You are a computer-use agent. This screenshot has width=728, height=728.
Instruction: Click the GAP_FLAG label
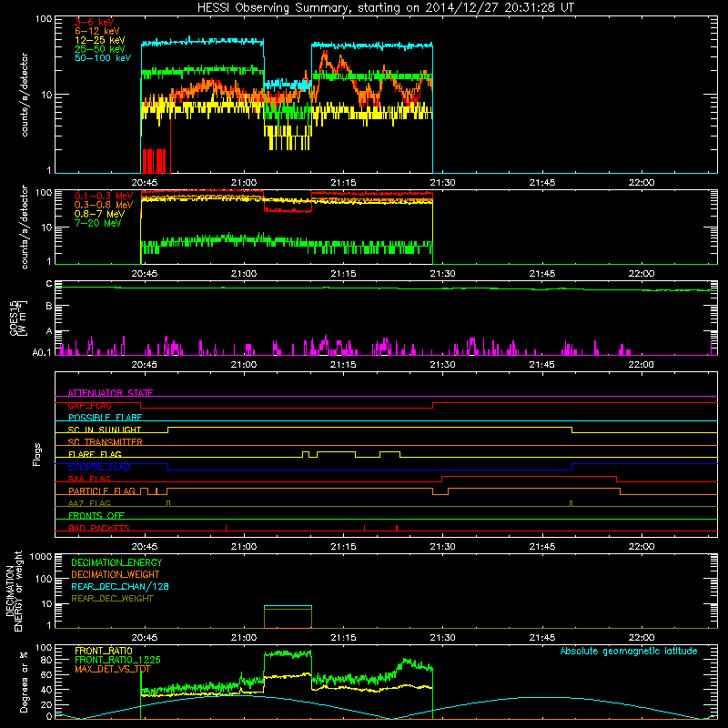[x=89, y=405]
